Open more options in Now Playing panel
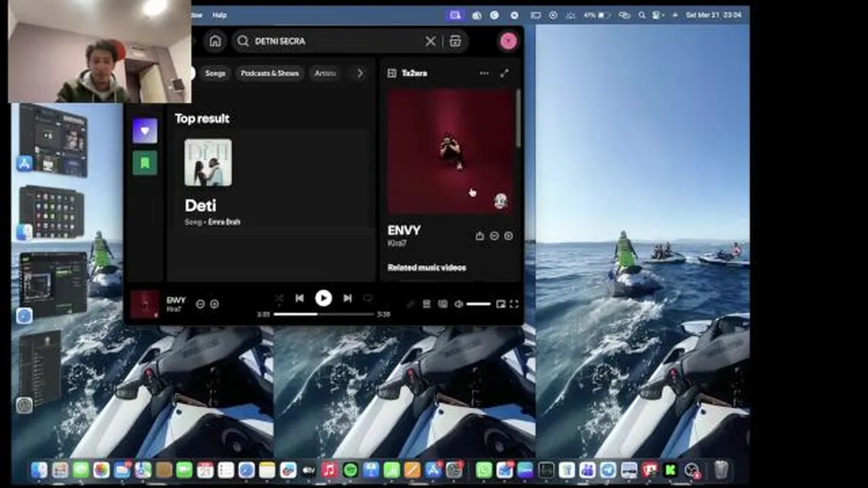Viewport: 868px width, 488px height. tap(484, 73)
